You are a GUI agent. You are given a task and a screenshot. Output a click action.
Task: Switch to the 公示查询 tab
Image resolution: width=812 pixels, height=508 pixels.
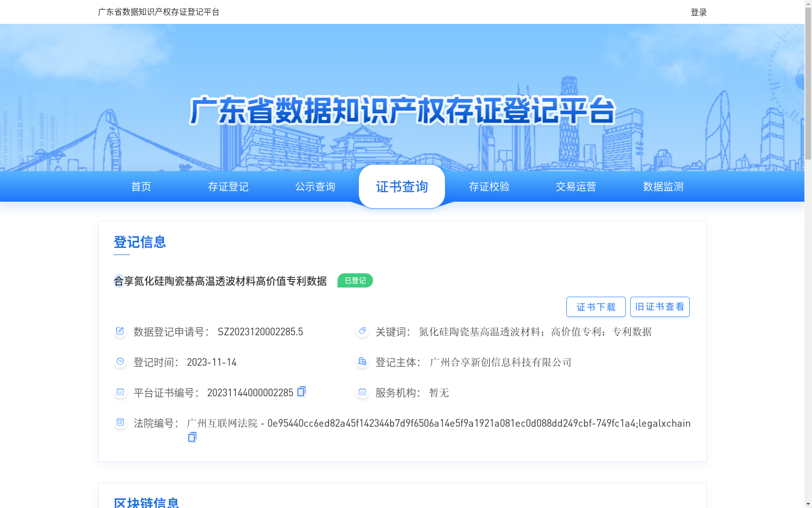tap(315, 186)
